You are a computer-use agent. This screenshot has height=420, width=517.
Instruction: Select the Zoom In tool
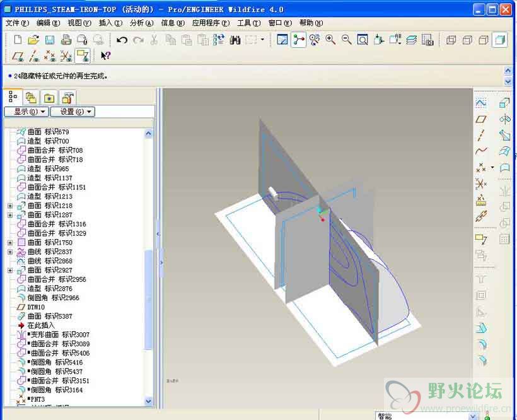330,40
